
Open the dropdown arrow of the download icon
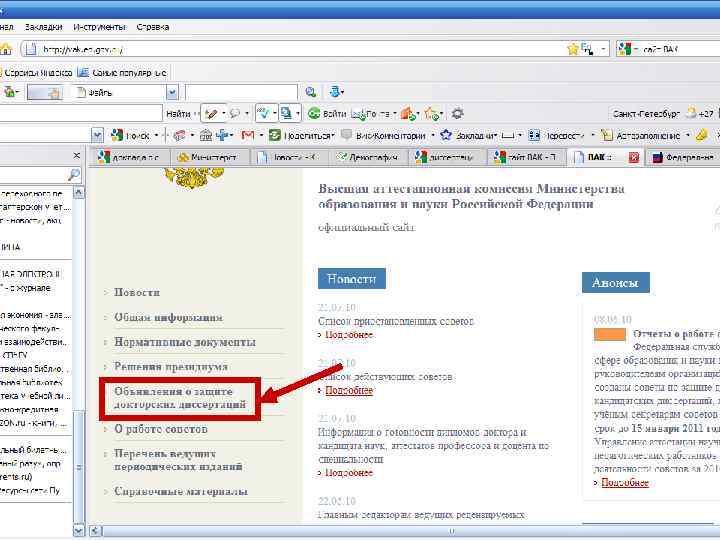343,92
